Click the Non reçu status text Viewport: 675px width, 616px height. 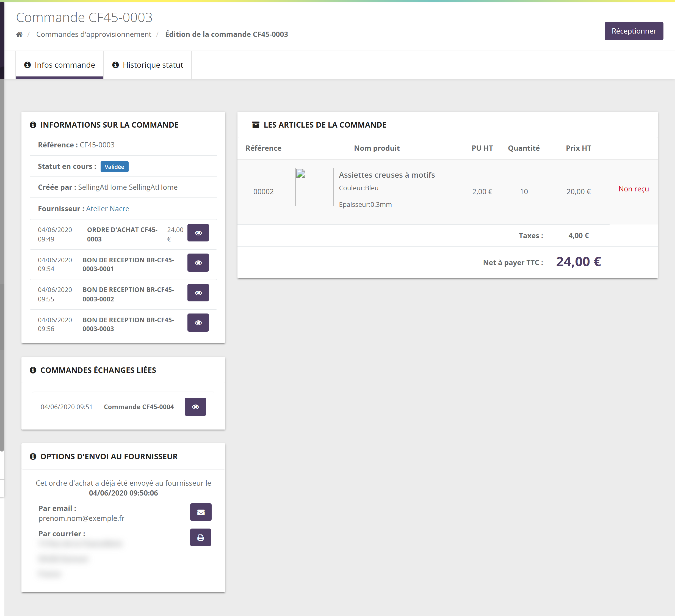tap(633, 189)
